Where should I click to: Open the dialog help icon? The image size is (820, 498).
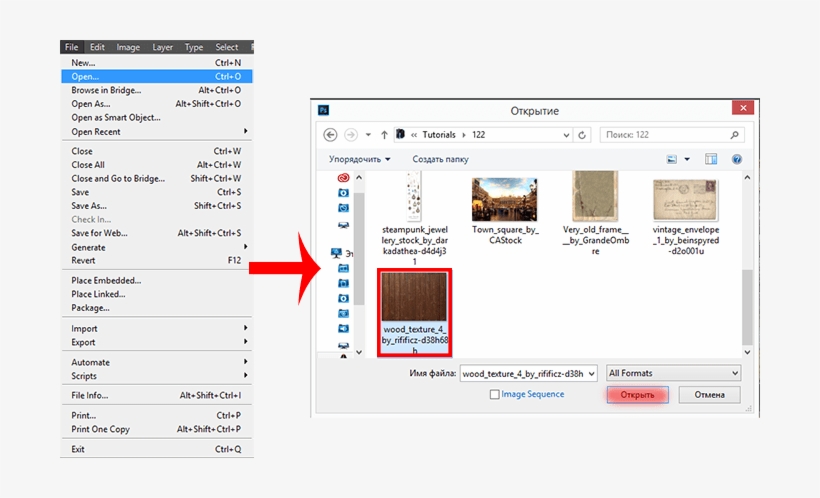click(x=737, y=159)
